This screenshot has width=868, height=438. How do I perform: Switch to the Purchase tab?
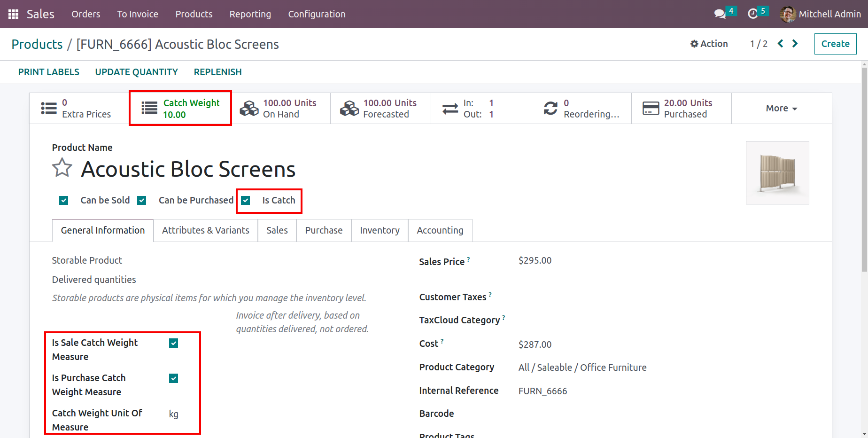[x=324, y=230]
